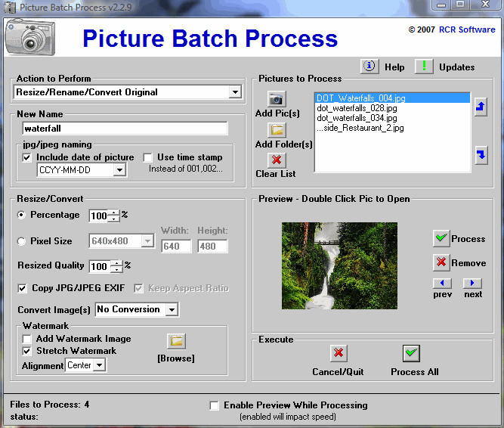Select dot_waterfalls_034.jpg in the list
The height and width of the screenshot is (428, 504).
392,118
